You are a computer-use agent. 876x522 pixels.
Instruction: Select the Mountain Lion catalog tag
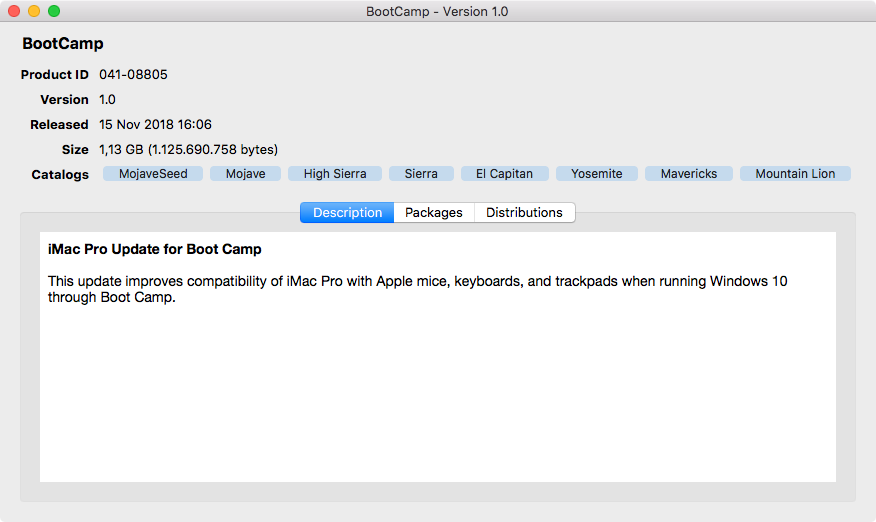coord(795,174)
